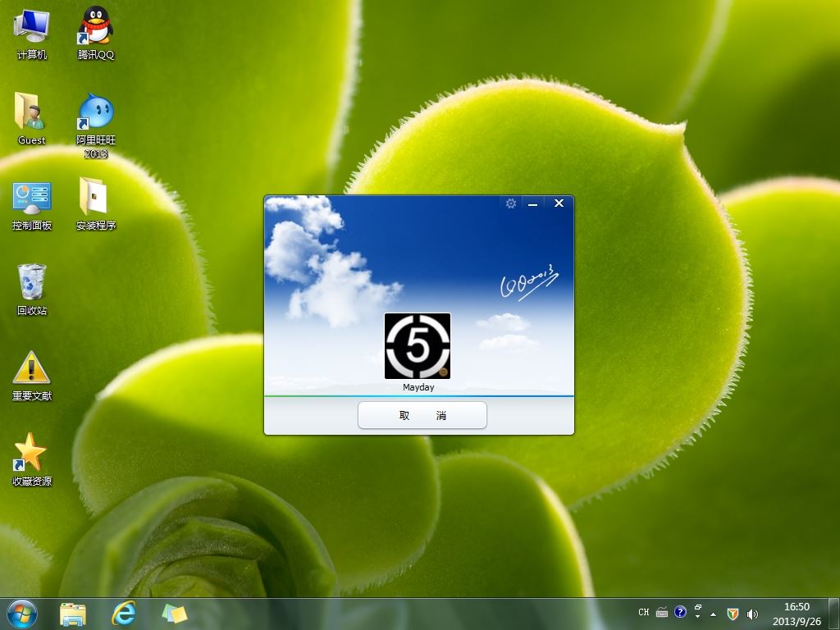Select the 重要文献 warning icon
This screenshot has height=630, width=840.
32,376
